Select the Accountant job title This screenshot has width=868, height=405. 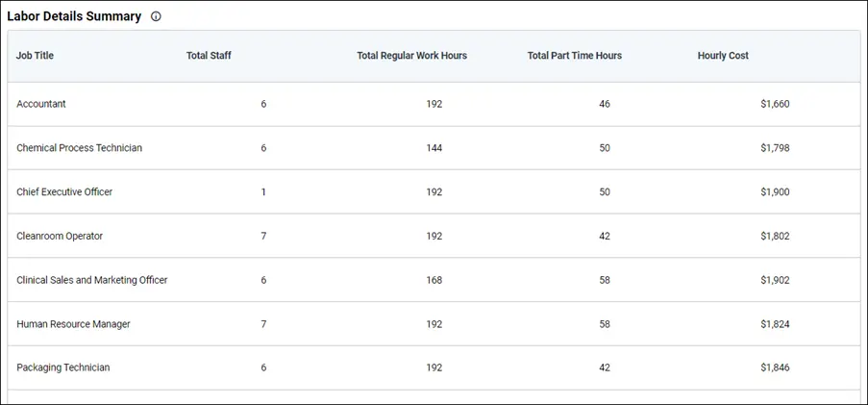(x=41, y=104)
